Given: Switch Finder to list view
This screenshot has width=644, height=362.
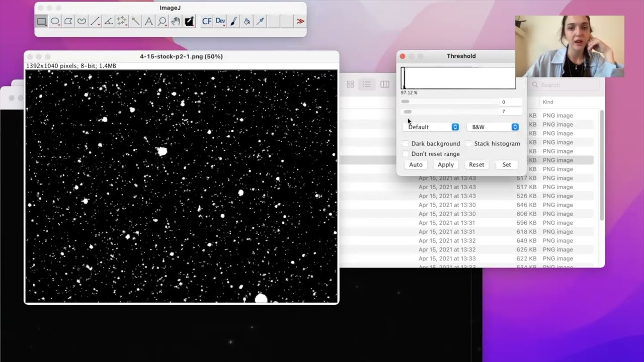Looking at the screenshot, I should tap(367, 84).
